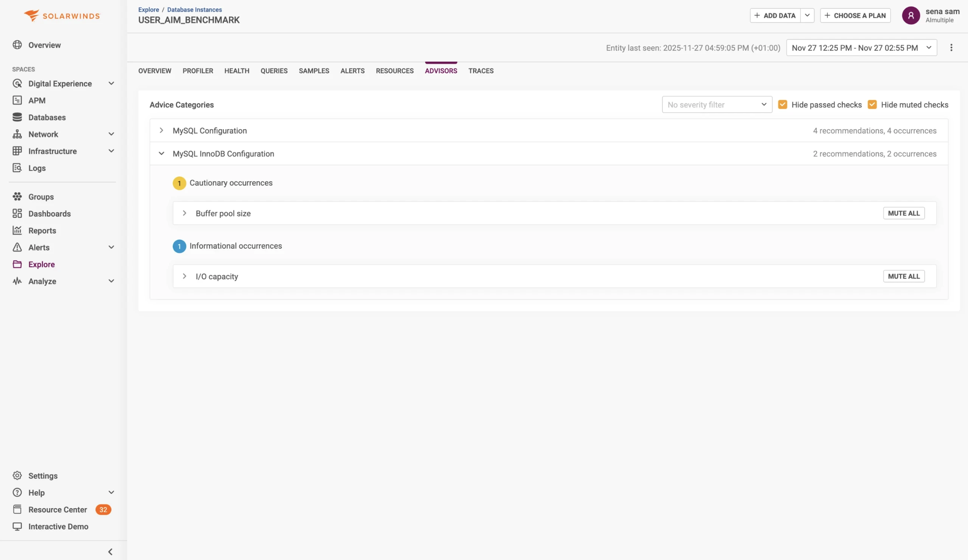Screen dimensions: 968x560
Task: Click the Logs search icon
Action: tap(17, 168)
